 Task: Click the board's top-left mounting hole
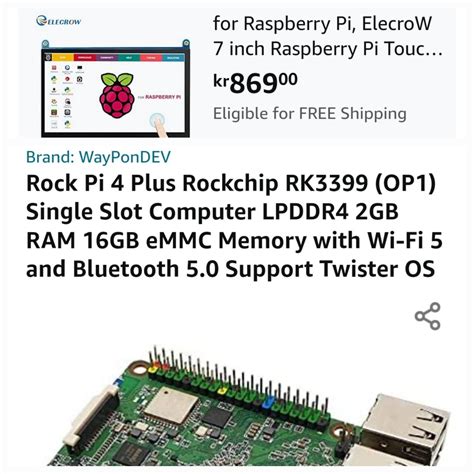tap(138, 369)
